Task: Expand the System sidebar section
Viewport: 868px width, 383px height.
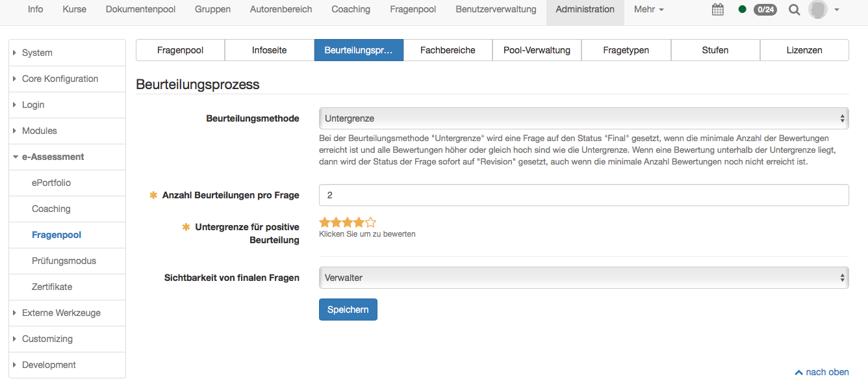Action: 37,53
